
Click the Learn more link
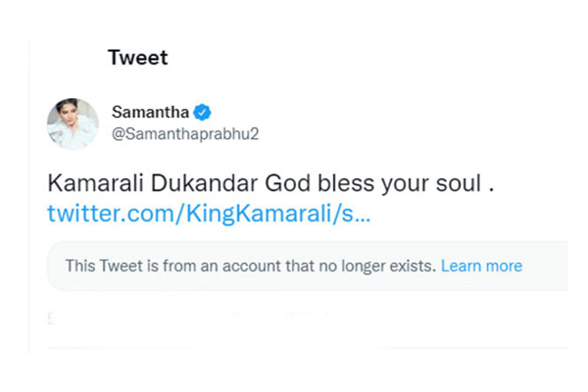(481, 266)
